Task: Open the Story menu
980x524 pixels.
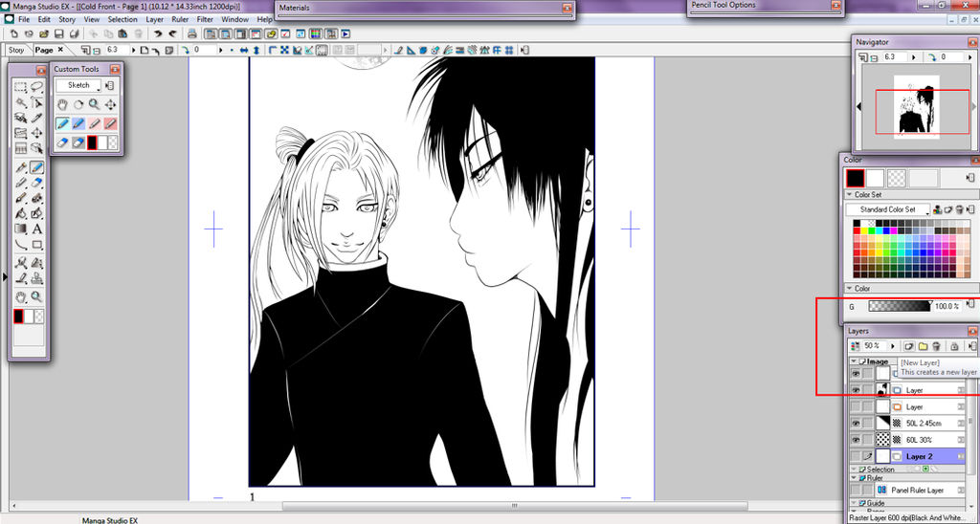Action: pyautogui.click(x=67, y=19)
